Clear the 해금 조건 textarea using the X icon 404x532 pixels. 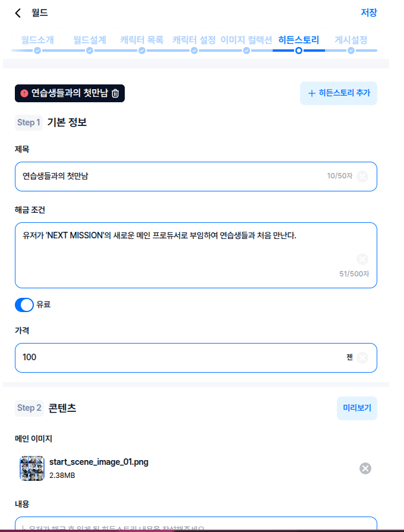362,258
